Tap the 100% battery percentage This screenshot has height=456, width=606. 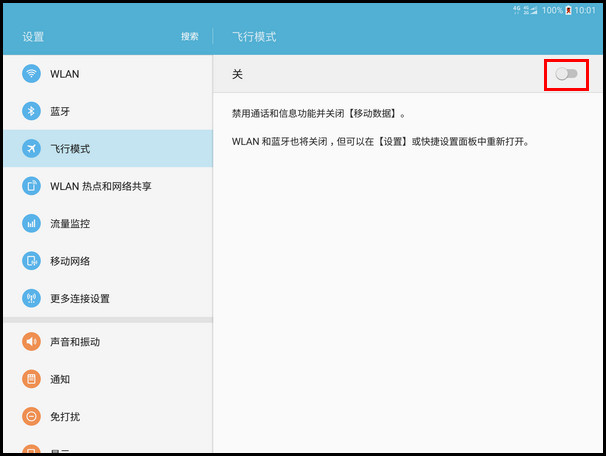click(552, 10)
